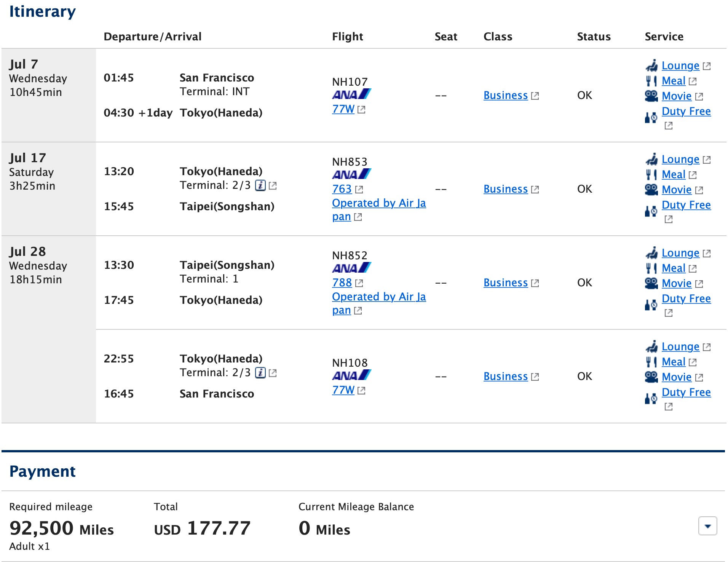Open the Business class link for NH107
Viewport: 728px width, 562px height.
[505, 96]
